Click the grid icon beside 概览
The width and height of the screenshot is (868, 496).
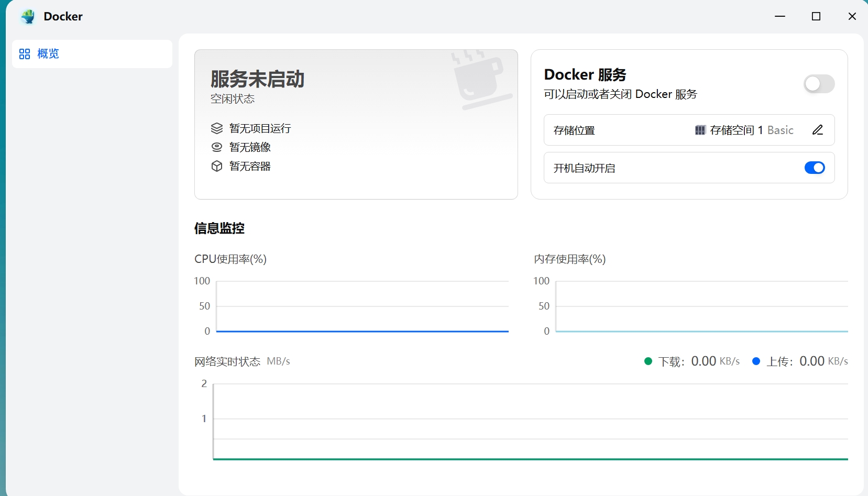tap(25, 53)
